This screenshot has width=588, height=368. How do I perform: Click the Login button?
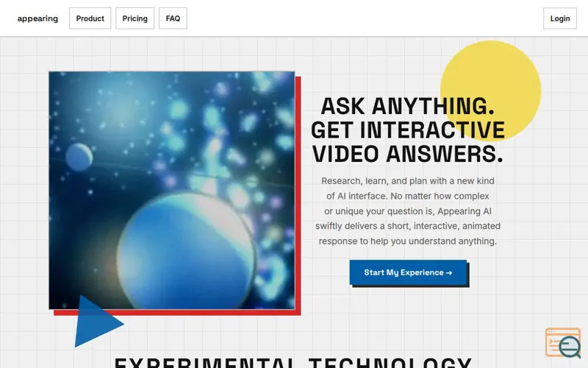point(560,18)
